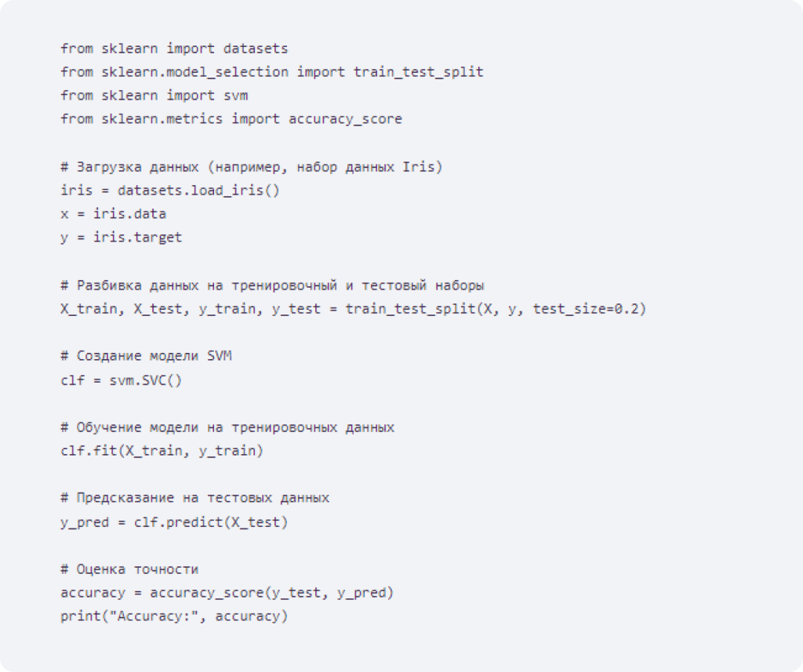Click the print("Accuracy:", accuracy) line

point(174,616)
